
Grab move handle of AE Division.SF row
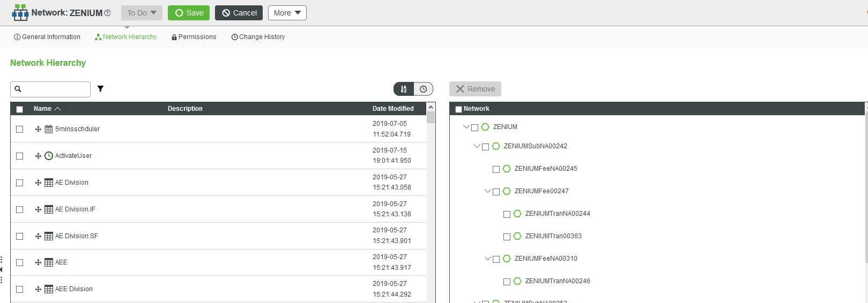pos(38,236)
